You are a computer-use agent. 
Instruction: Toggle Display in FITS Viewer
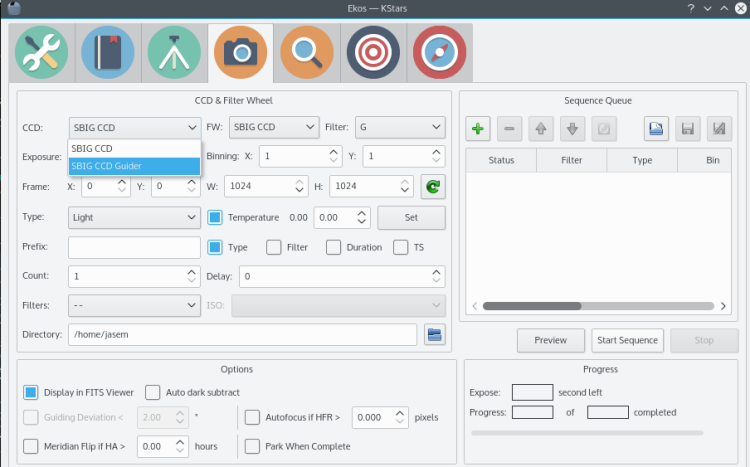31,393
